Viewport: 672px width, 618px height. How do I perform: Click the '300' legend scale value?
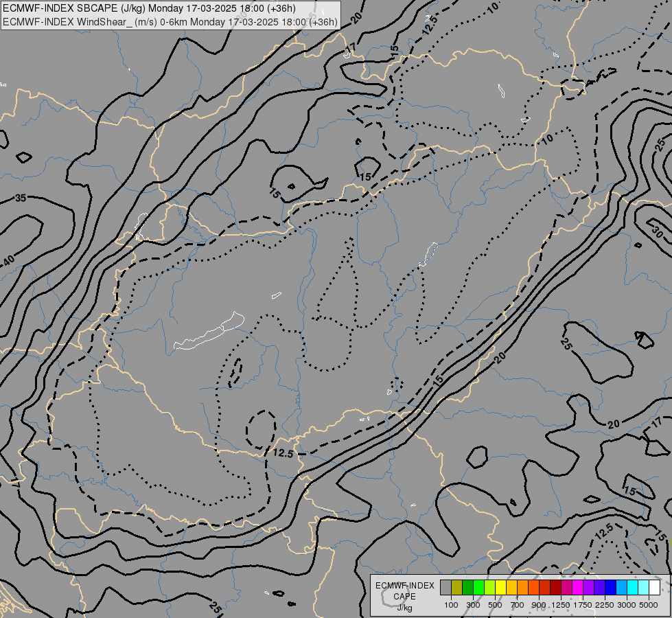coord(473,605)
